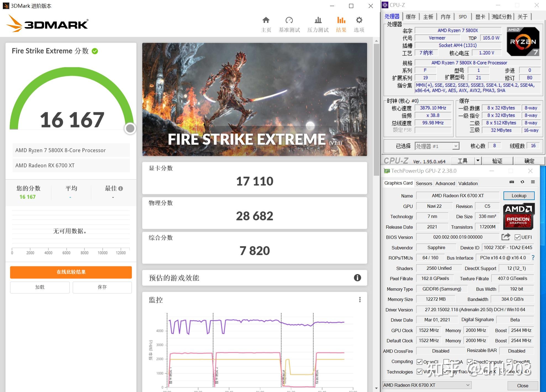Enable the CUDA computing checkbox

pos(446,362)
